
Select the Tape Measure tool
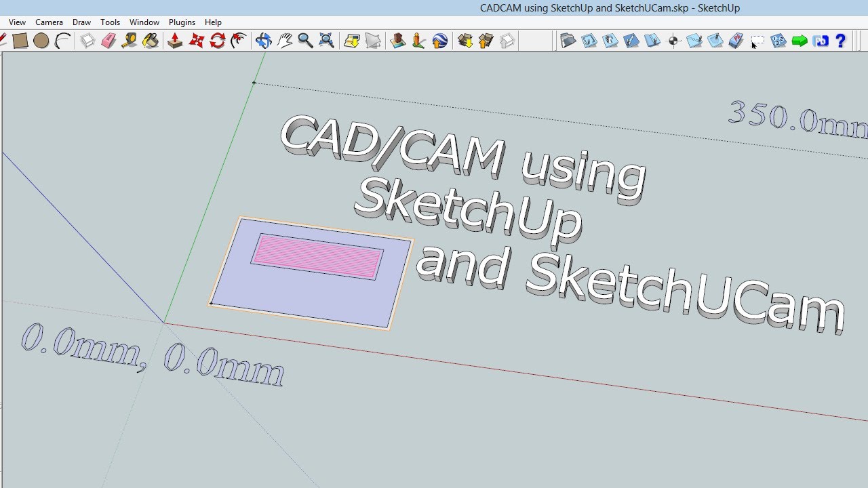[x=130, y=41]
